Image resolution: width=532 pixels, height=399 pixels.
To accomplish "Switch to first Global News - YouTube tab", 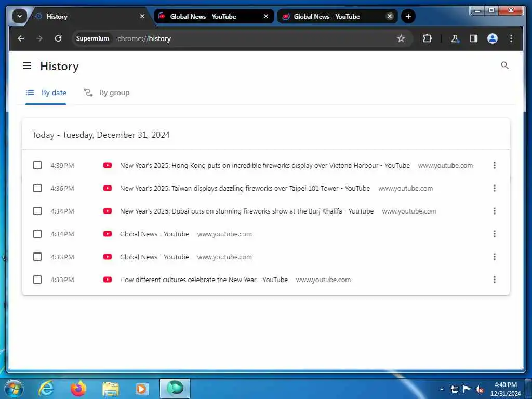I will click(214, 16).
